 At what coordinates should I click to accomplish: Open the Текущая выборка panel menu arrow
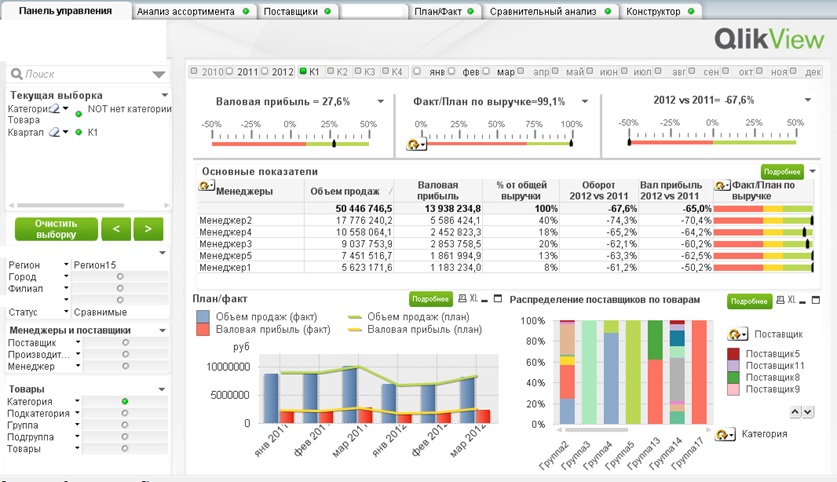163,95
